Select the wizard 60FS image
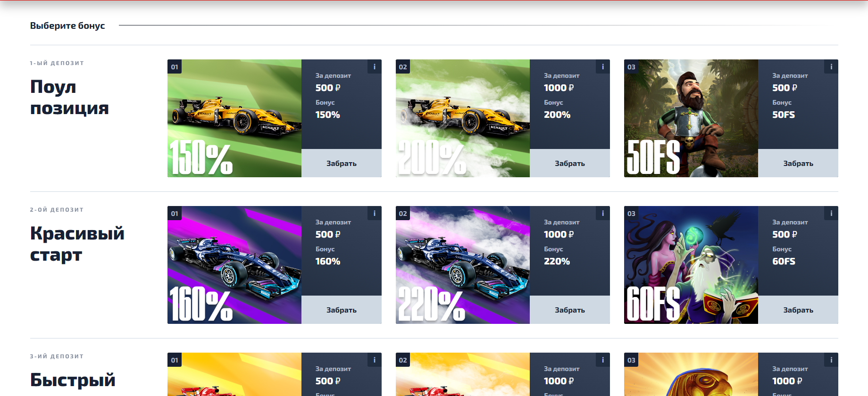 coord(691,264)
